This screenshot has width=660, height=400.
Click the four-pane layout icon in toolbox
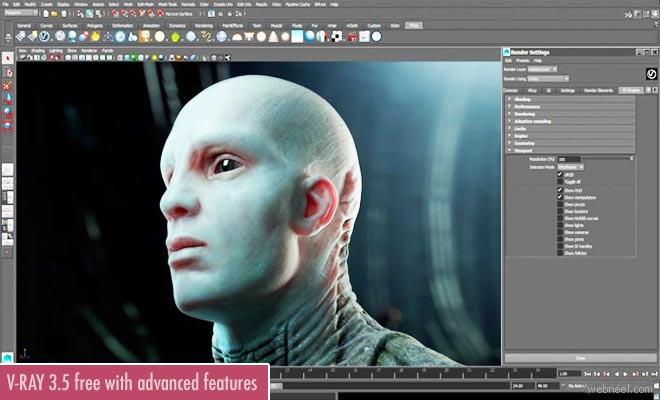pyautogui.click(x=8, y=184)
